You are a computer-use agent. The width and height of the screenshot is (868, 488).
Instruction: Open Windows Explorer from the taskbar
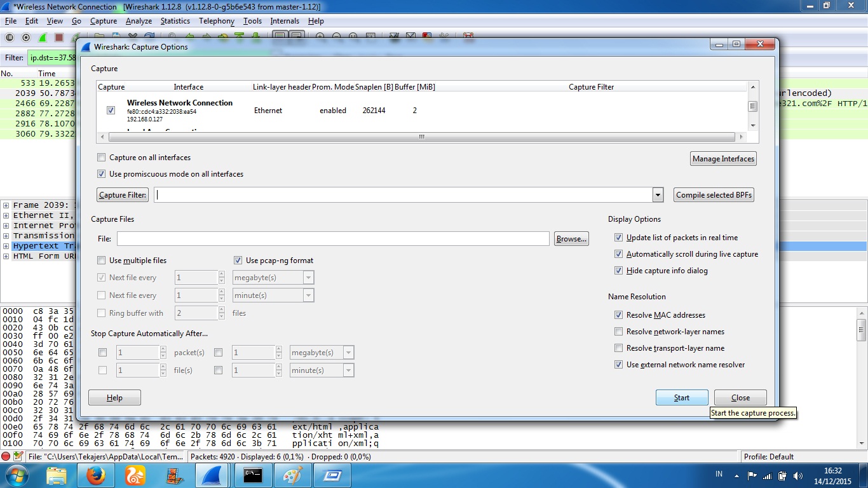pyautogui.click(x=57, y=475)
